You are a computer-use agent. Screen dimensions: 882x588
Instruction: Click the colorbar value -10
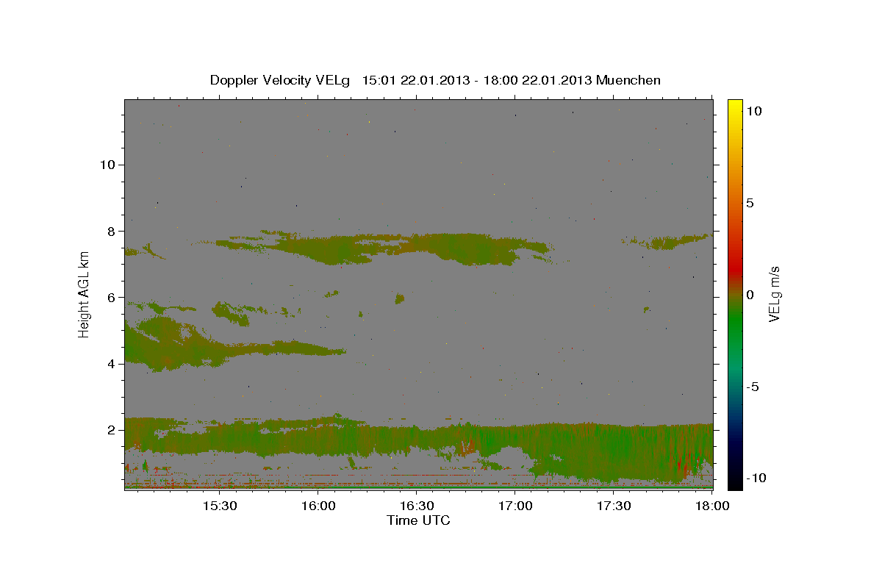pyautogui.click(x=756, y=478)
